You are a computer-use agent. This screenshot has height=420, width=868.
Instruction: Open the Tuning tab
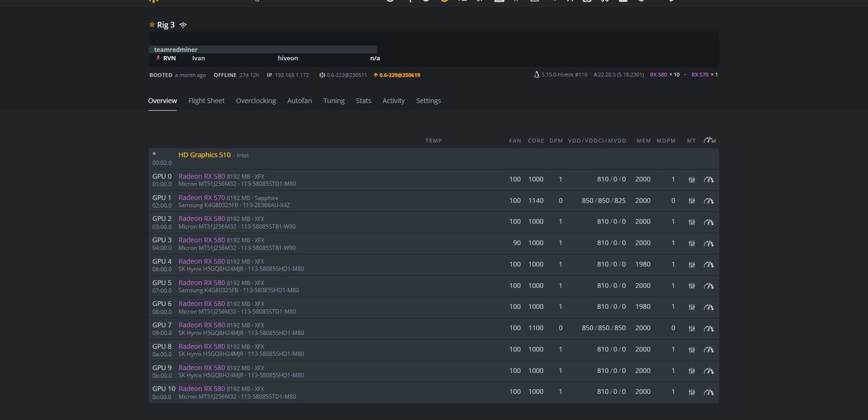click(334, 101)
